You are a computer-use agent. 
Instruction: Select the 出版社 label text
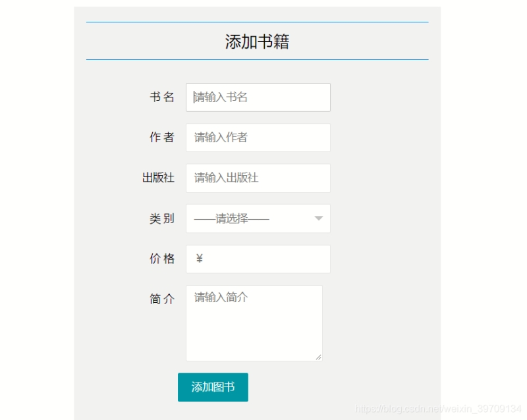[x=163, y=178]
